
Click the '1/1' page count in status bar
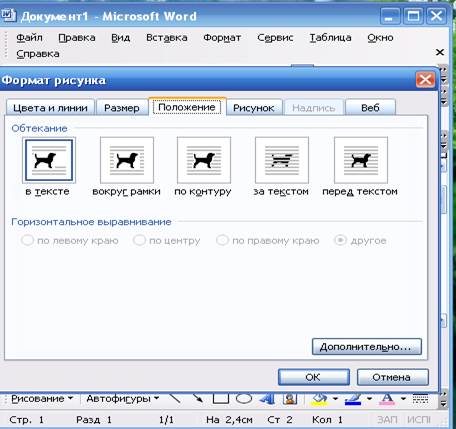pyautogui.click(x=166, y=420)
